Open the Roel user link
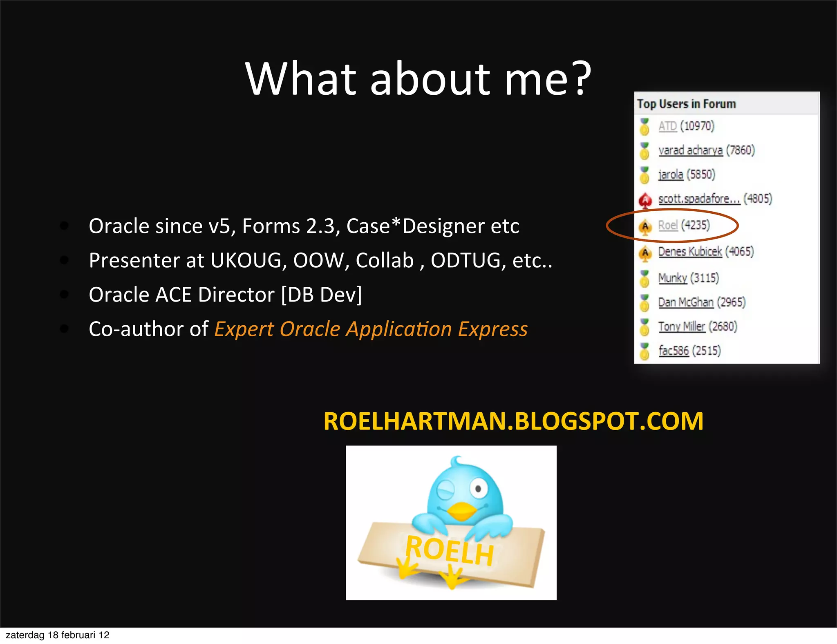This screenshot has width=837, height=644. [668, 225]
